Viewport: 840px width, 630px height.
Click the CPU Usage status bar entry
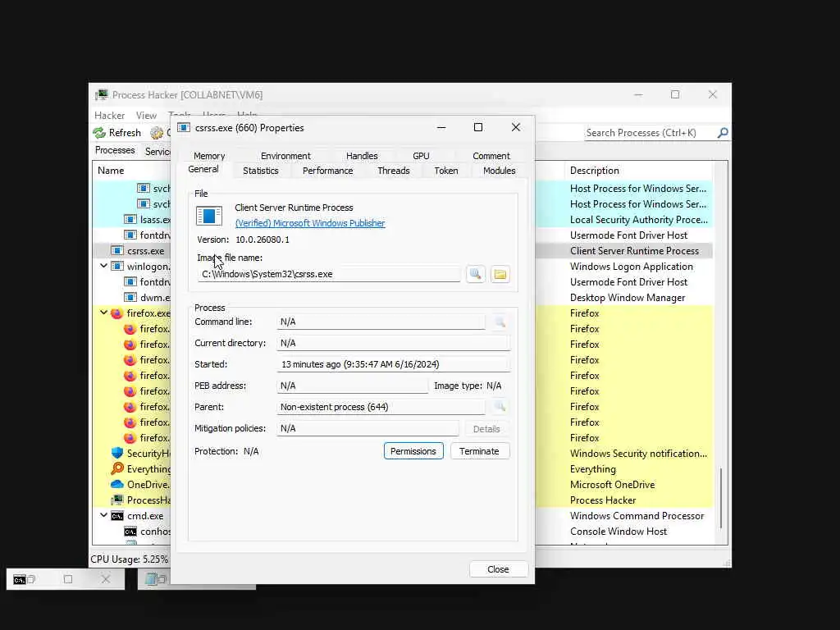point(129,559)
